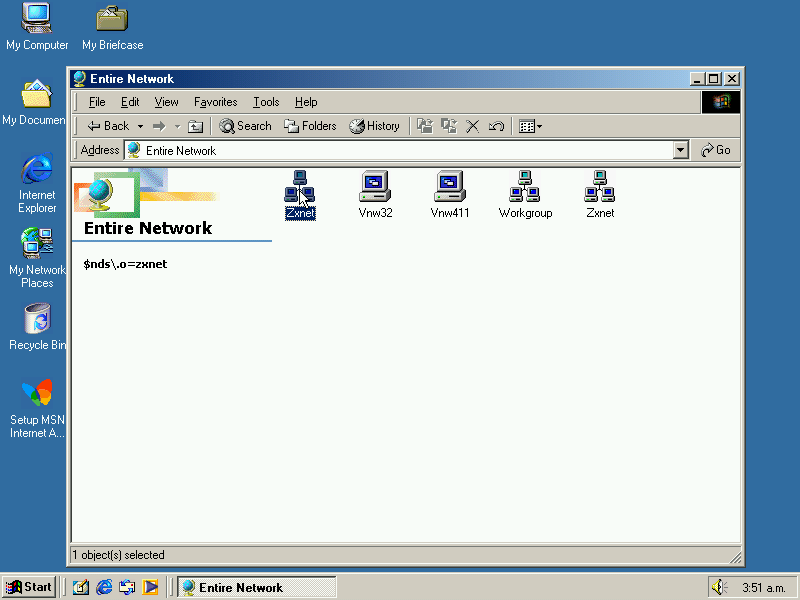Click the Windows logo throbber icon
The image size is (800, 600).
coord(721,102)
